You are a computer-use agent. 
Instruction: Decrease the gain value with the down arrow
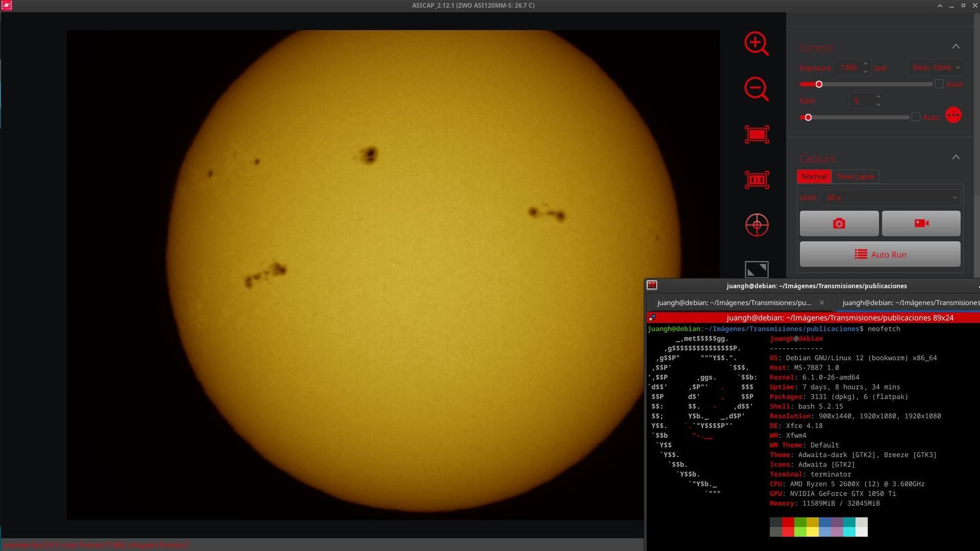click(x=878, y=105)
